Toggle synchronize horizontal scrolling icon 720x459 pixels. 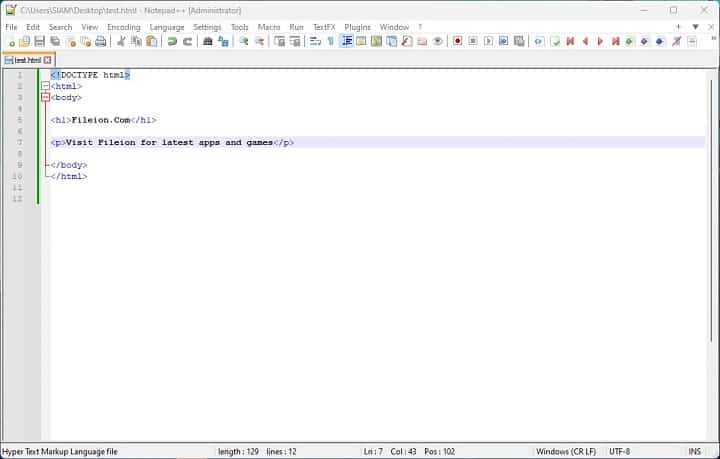coord(295,42)
